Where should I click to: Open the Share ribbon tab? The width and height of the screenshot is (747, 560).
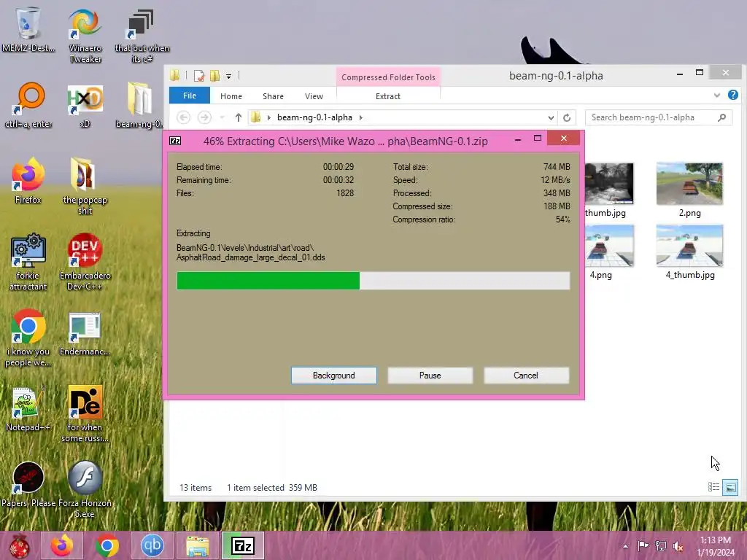[273, 96]
